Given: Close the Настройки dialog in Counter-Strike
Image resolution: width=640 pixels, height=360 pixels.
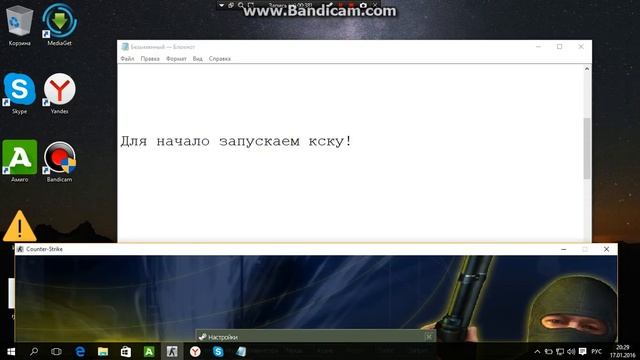Looking at the screenshot, I should 429,337.
